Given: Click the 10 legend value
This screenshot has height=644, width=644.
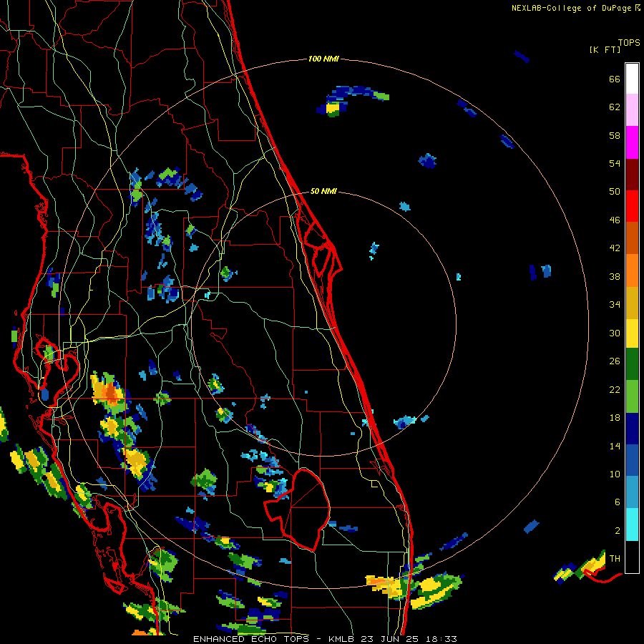Looking at the screenshot, I should [615, 474].
